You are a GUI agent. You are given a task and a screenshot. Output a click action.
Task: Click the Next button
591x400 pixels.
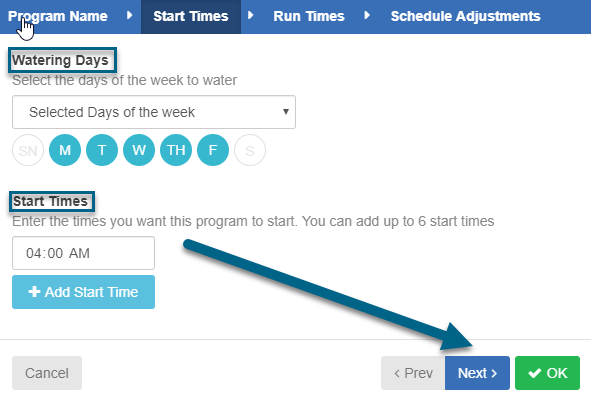(477, 373)
